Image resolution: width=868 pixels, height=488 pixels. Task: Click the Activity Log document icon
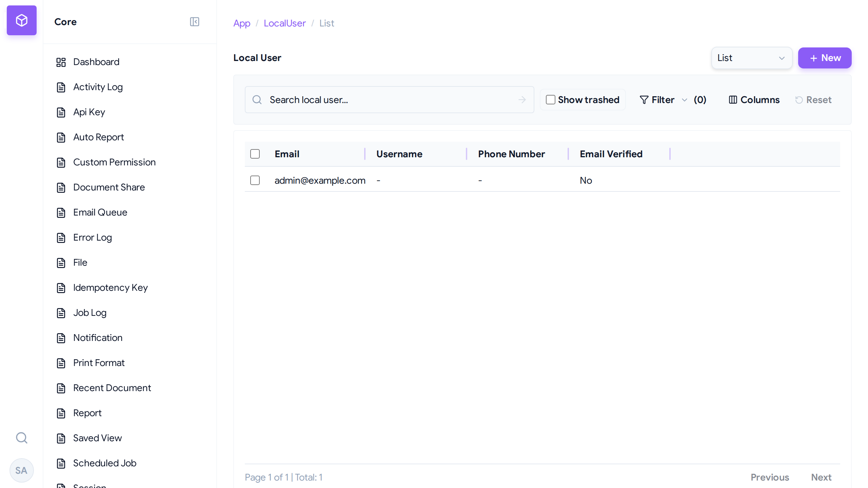pyautogui.click(x=61, y=87)
